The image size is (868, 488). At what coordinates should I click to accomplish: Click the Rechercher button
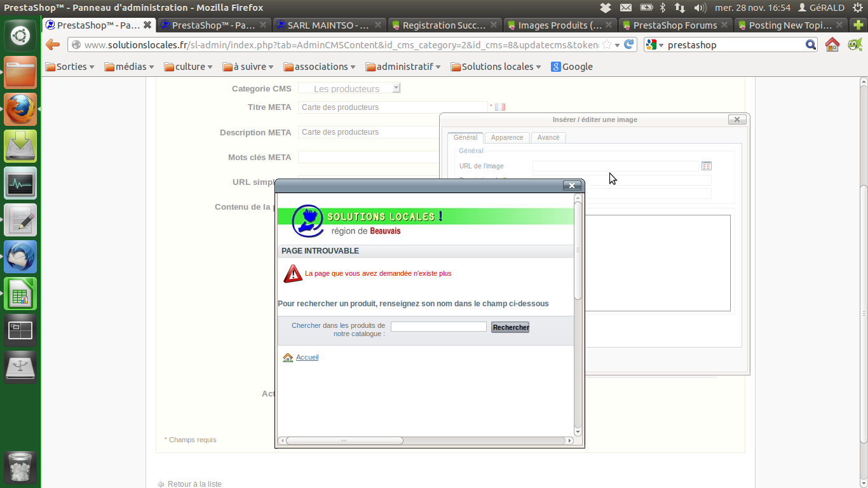pos(510,327)
